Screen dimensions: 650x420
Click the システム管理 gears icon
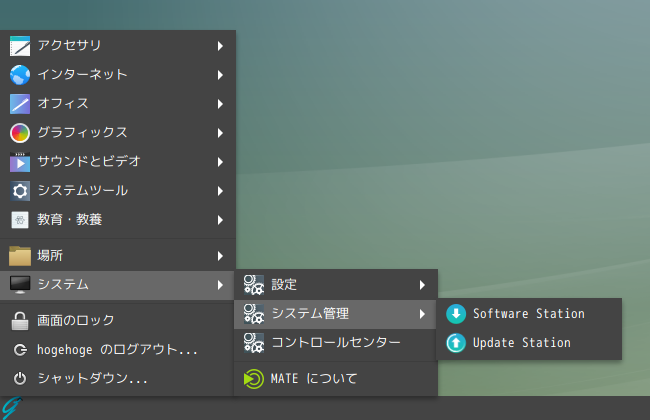[x=254, y=314]
